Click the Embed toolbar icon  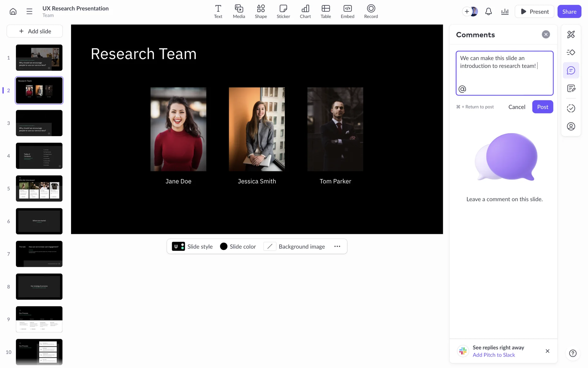point(347,11)
